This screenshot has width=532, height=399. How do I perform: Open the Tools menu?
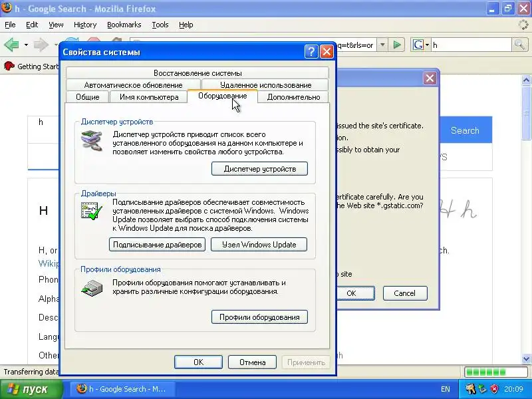(160, 25)
